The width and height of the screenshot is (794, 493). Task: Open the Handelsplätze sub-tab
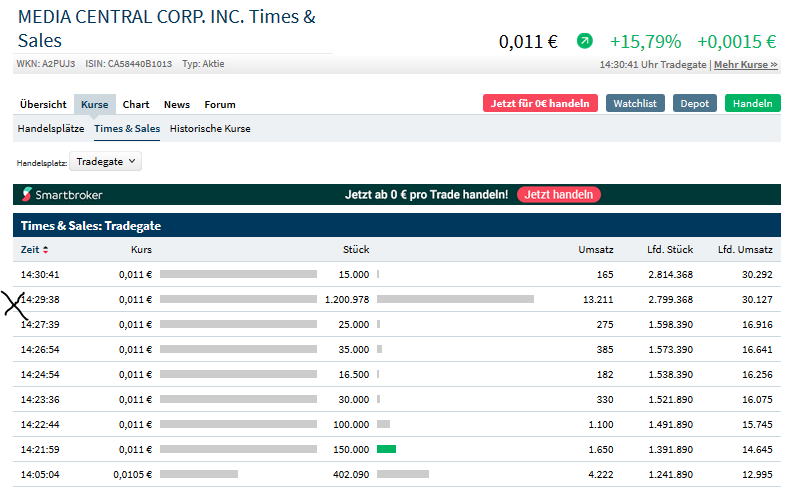coord(51,129)
